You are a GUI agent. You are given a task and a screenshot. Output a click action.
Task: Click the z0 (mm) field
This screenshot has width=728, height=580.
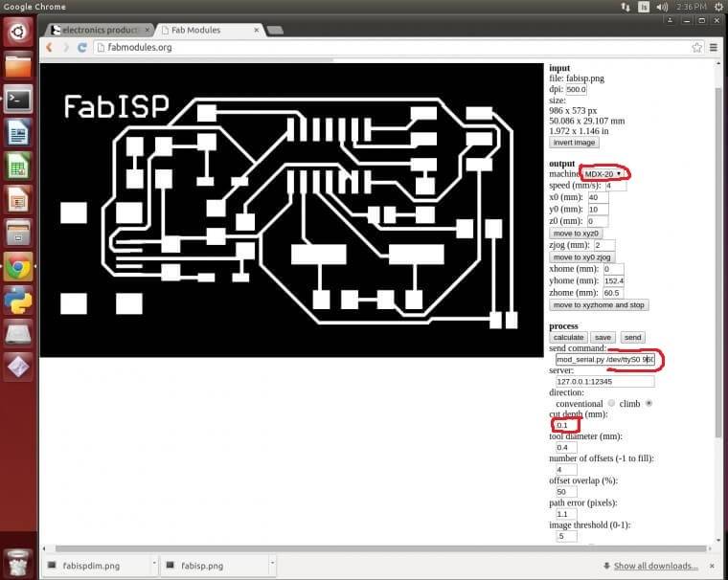pos(598,221)
